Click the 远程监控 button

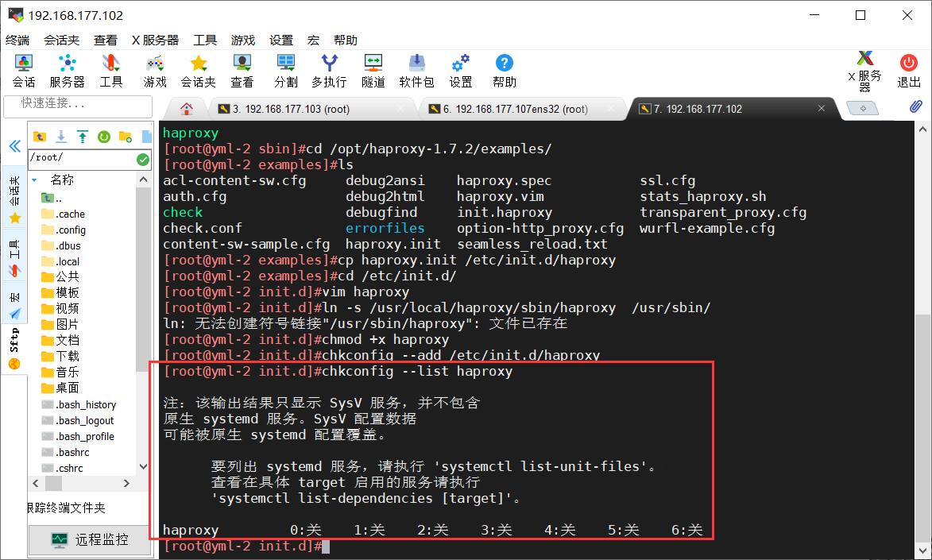coord(89,540)
